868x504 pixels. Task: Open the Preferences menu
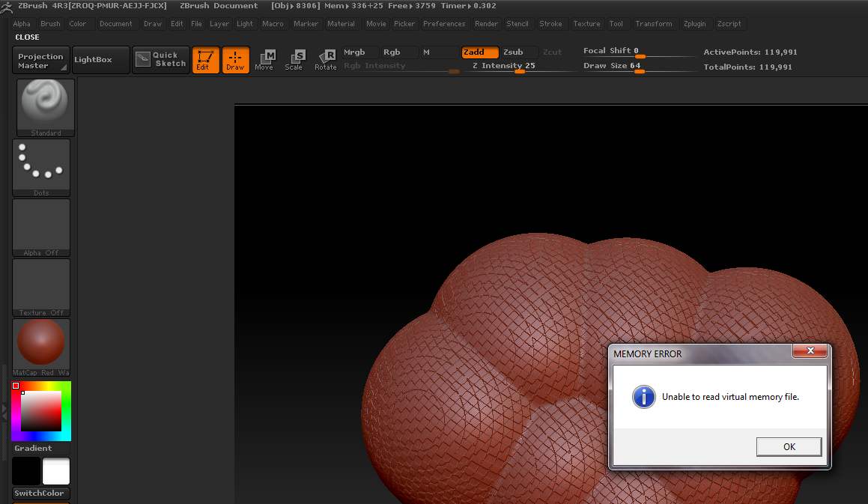pos(444,24)
